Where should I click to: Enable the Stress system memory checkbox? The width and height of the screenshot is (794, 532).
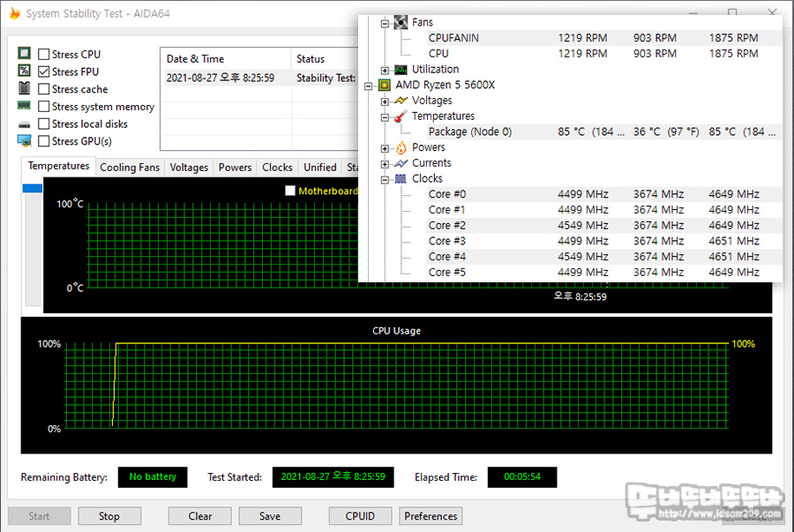44,106
